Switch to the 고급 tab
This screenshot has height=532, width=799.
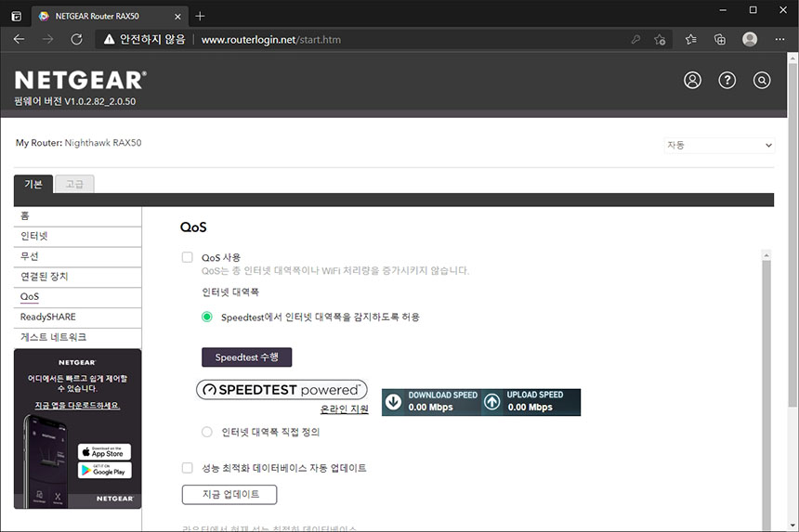(74, 184)
